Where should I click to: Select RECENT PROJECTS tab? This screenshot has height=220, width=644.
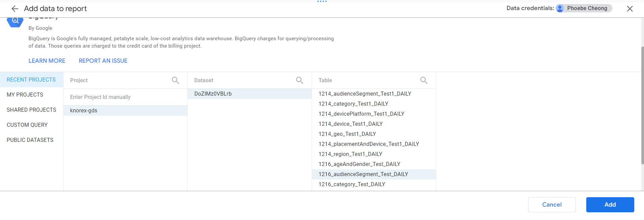(31, 79)
